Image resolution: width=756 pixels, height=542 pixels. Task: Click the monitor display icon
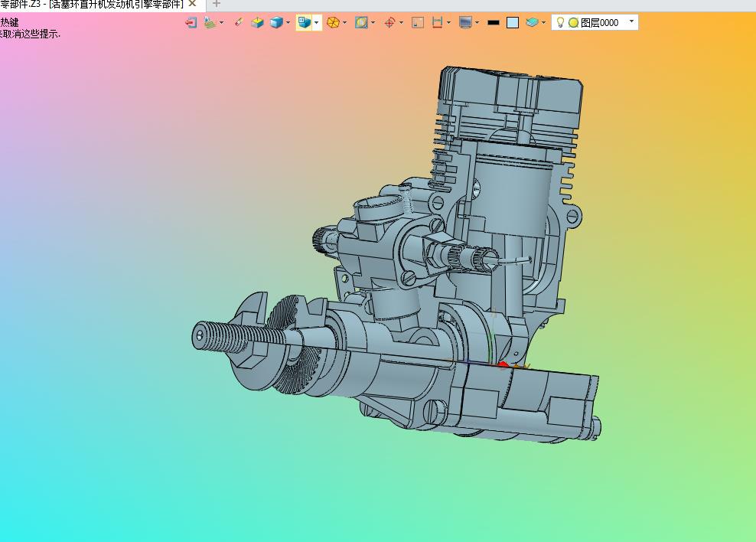[465, 23]
